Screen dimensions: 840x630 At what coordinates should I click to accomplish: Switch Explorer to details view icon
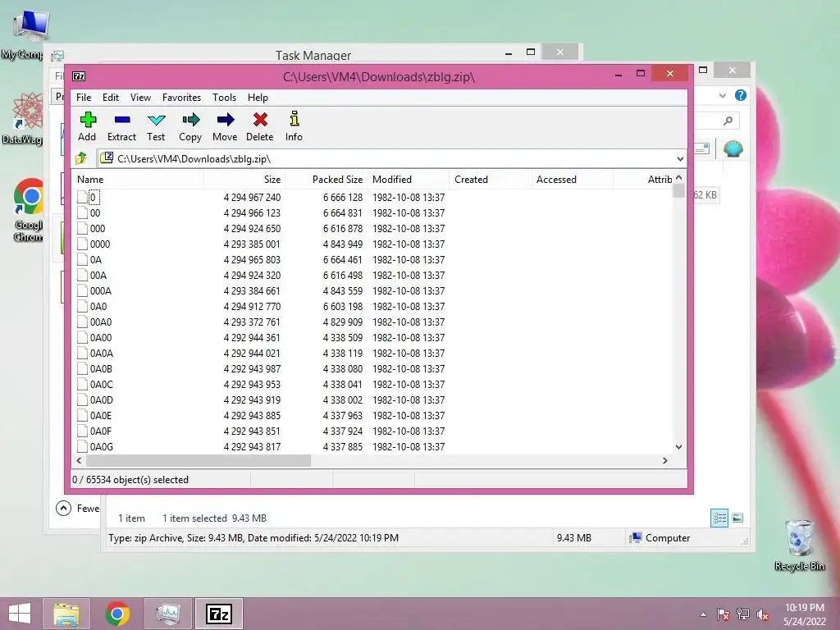tap(719, 518)
